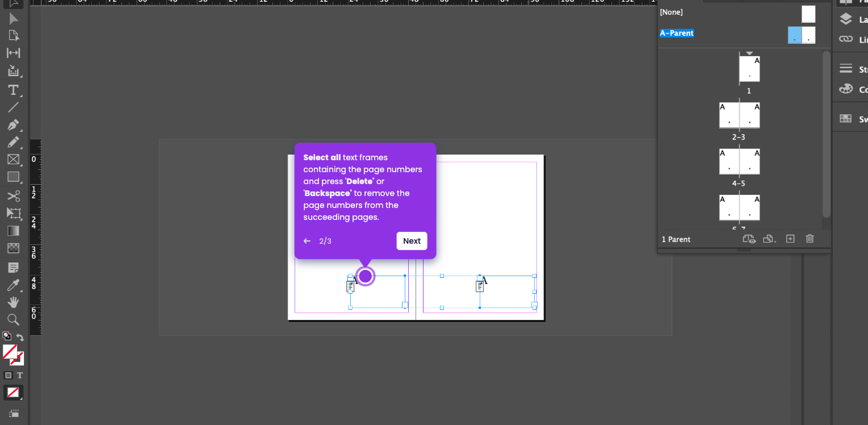
Task: Open the screen mode button at toolbar bottom
Action: coord(14,413)
